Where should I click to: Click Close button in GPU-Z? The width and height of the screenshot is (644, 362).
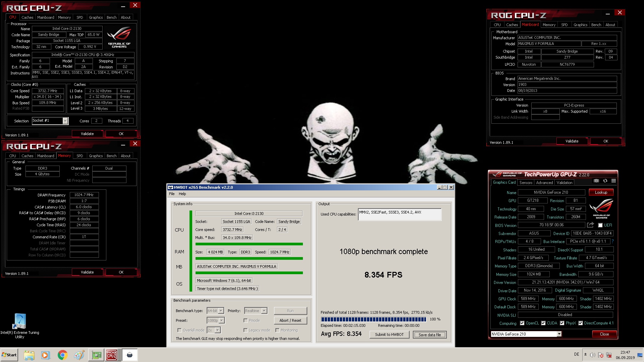[x=604, y=334]
